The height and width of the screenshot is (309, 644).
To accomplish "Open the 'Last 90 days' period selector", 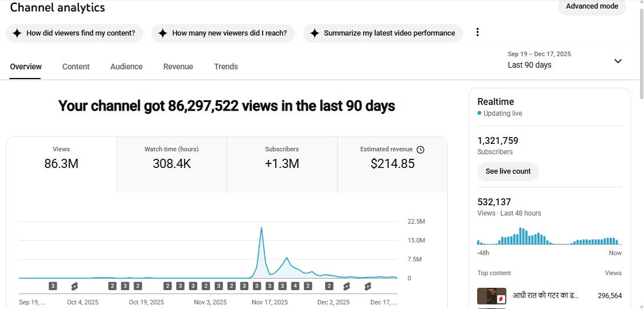I will point(529,65).
